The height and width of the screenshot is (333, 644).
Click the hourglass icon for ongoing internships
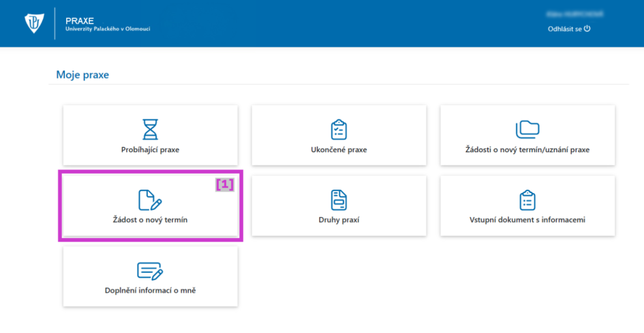pos(150,129)
